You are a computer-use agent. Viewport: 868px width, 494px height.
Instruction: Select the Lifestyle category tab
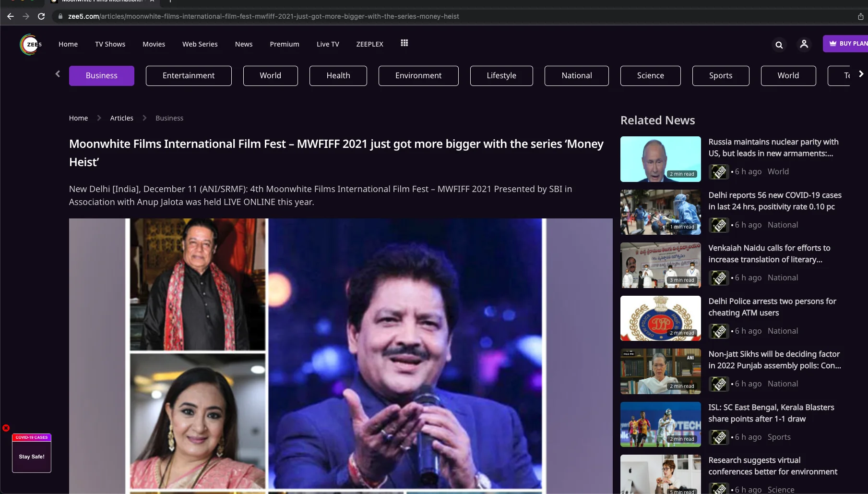coord(501,76)
